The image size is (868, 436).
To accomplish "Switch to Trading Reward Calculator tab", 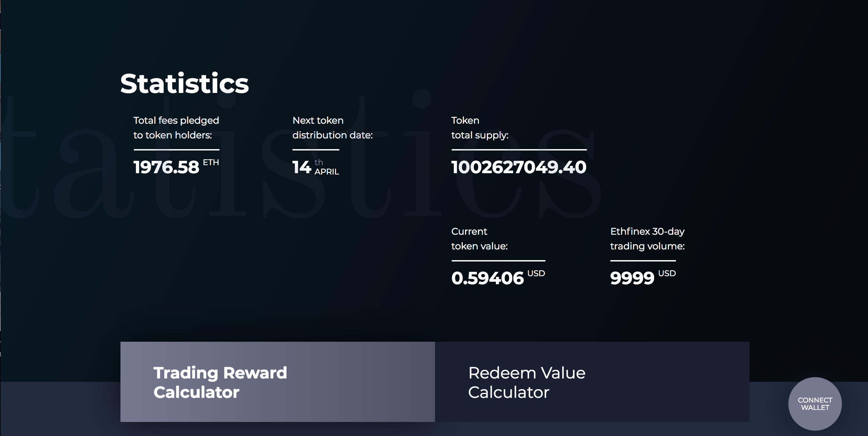I will [x=277, y=382].
